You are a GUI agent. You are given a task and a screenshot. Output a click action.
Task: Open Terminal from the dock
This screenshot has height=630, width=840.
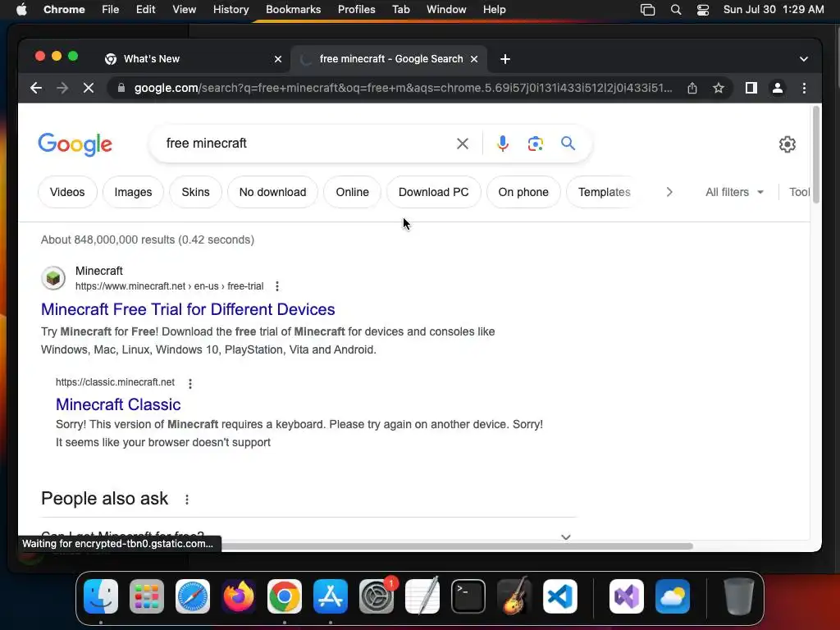[468, 596]
